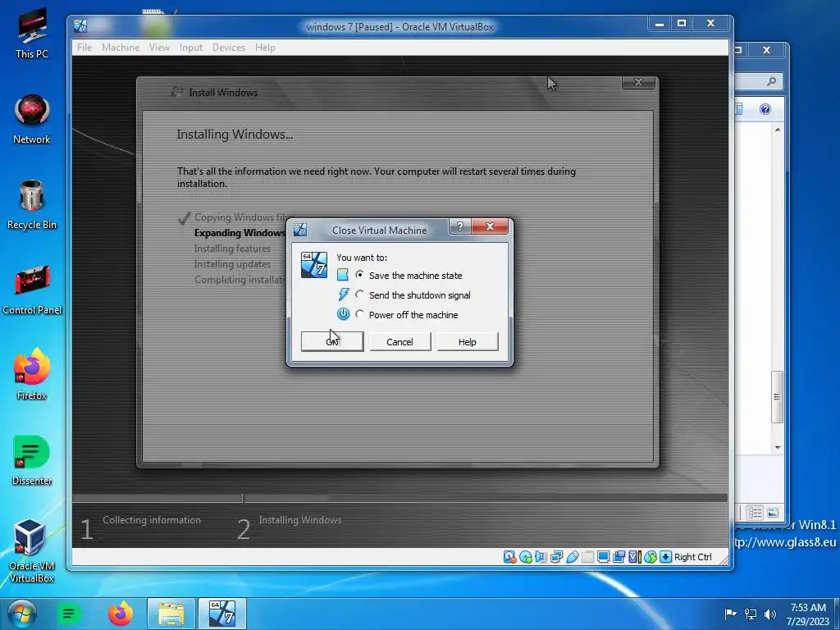Click the shared folders status icon
Viewport: 840px width, 630px height.
[x=587, y=557]
